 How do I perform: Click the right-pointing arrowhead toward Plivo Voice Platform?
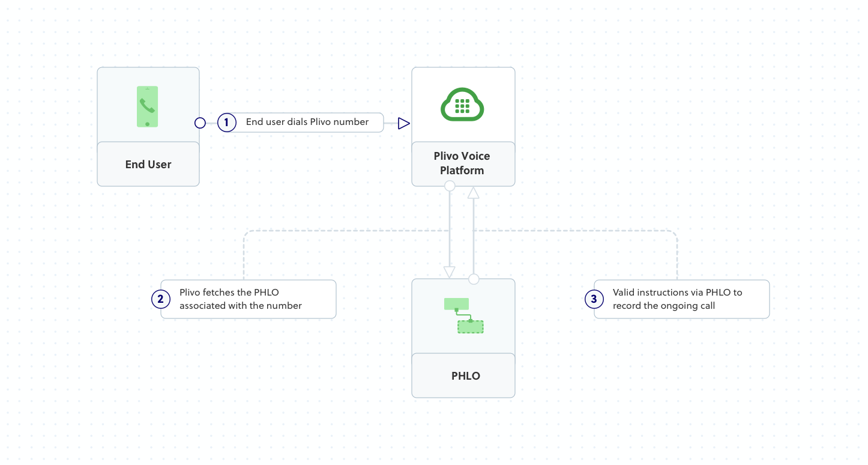(404, 123)
